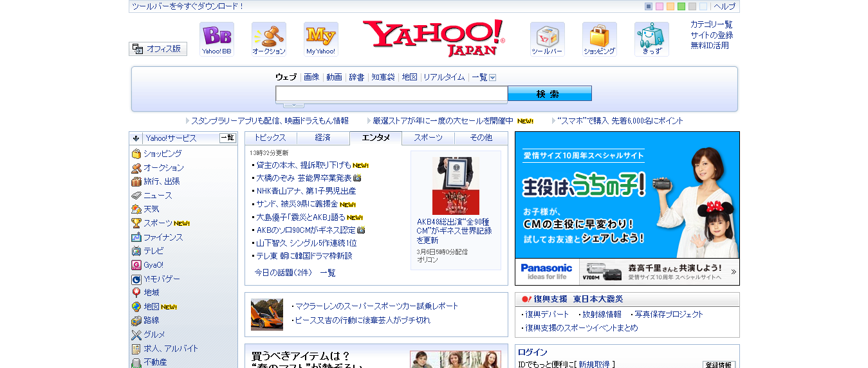Collapse the Yahoo!サービス arrow button
868x368 pixels.
(x=136, y=138)
